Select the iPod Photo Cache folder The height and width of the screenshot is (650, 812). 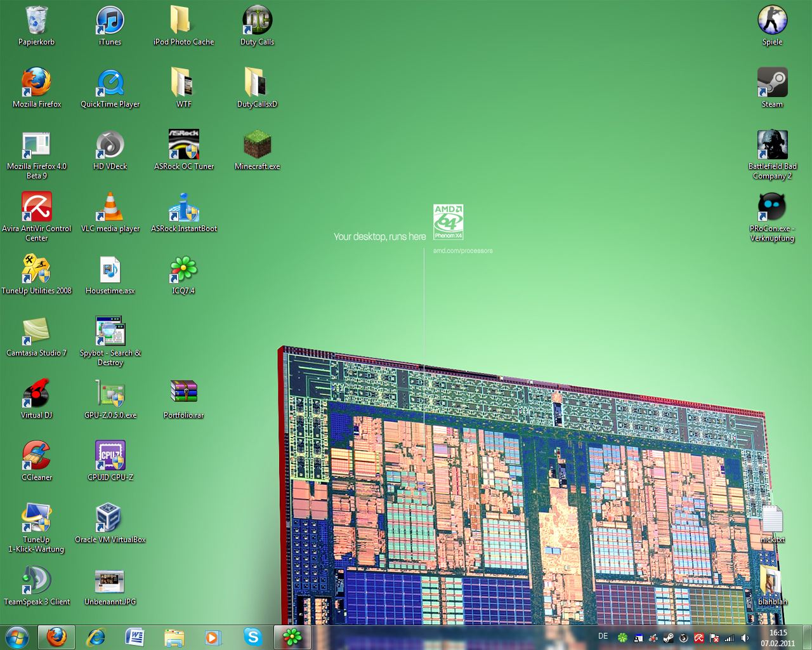tap(183, 27)
